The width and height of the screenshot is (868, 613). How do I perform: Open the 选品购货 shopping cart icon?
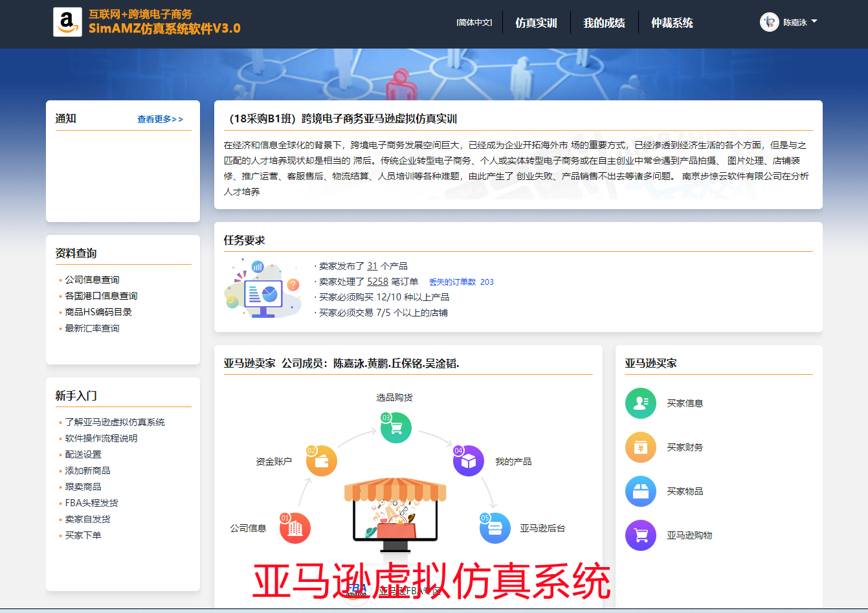pyautogui.click(x=395, y=427)
